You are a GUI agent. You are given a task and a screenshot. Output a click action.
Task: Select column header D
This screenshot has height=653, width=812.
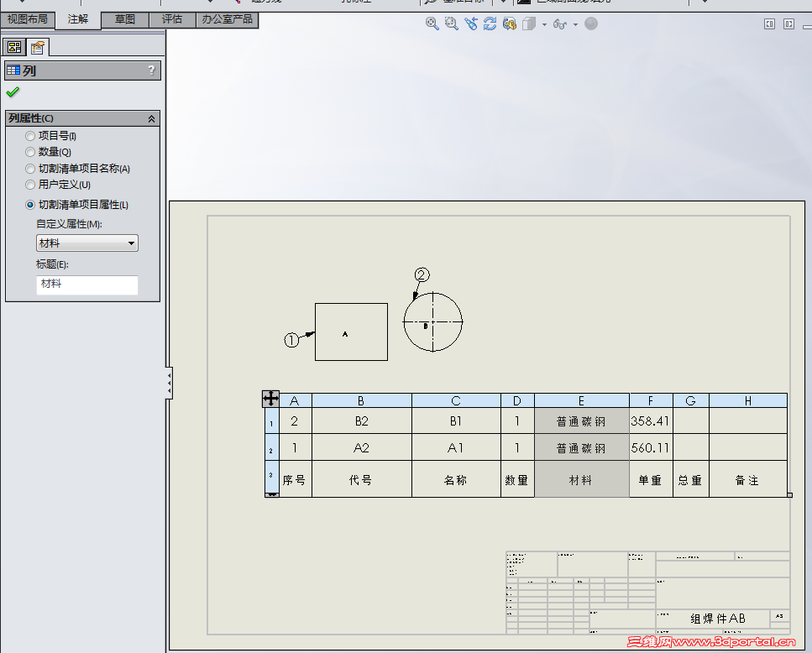click(x=517, y=401)
